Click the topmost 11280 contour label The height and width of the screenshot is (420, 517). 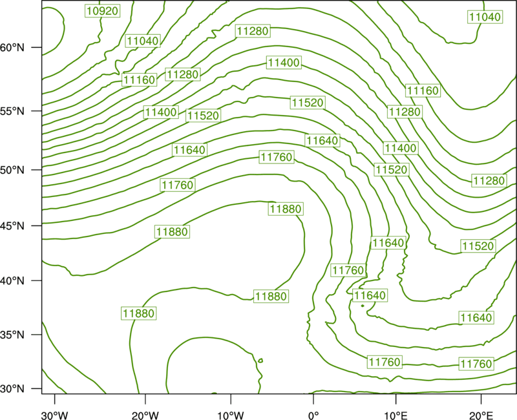(x=253, y=31)
